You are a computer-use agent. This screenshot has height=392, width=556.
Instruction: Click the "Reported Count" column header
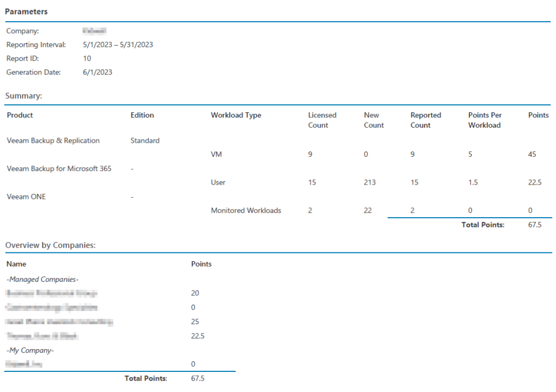click(426, 120)
